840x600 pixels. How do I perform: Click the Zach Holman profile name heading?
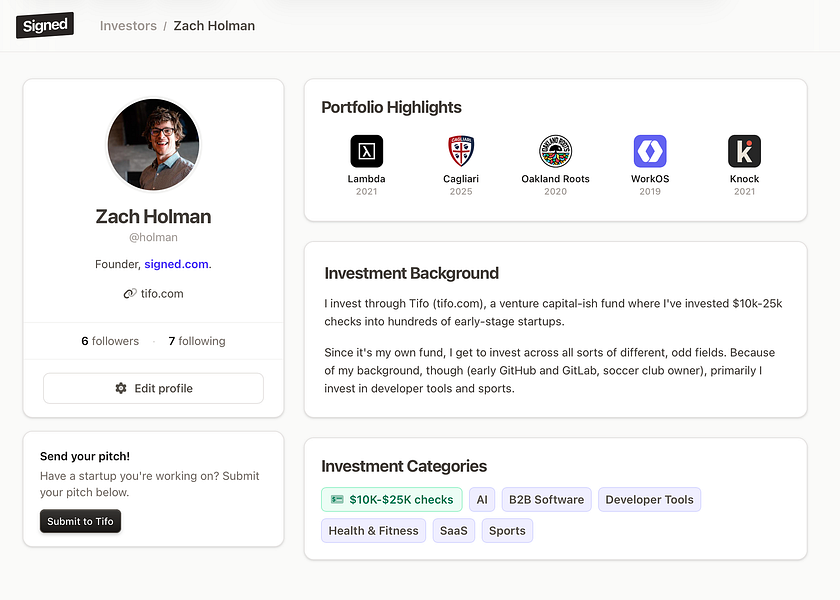[153, 216]
